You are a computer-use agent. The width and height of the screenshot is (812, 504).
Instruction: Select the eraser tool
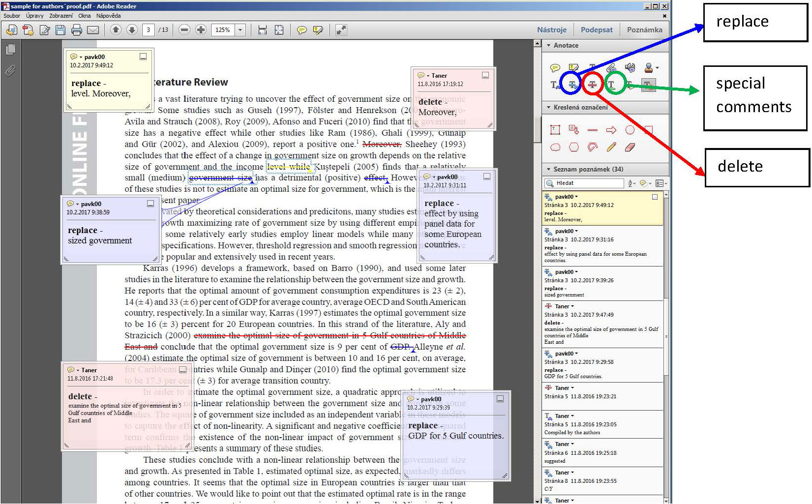click(630, 147)
